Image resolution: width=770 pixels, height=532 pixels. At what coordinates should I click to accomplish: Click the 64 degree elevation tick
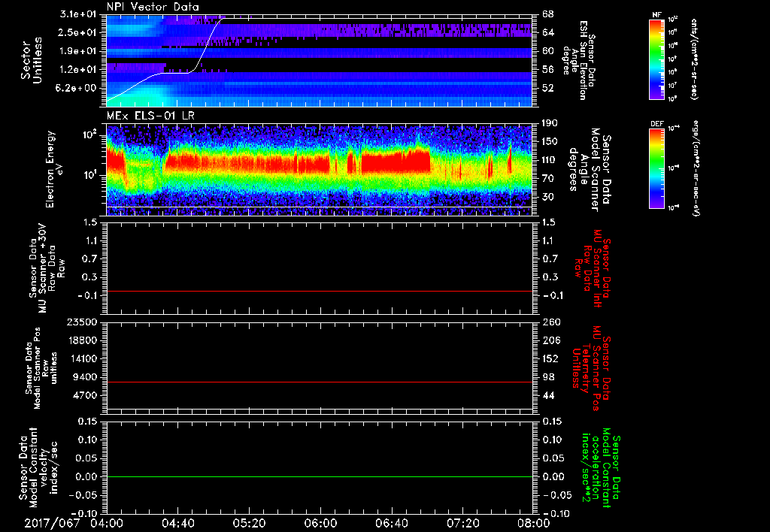[x=547, y=32]
